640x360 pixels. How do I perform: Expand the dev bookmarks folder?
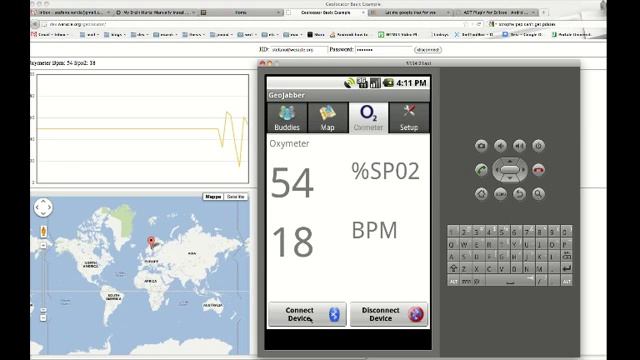coord(139,35)
